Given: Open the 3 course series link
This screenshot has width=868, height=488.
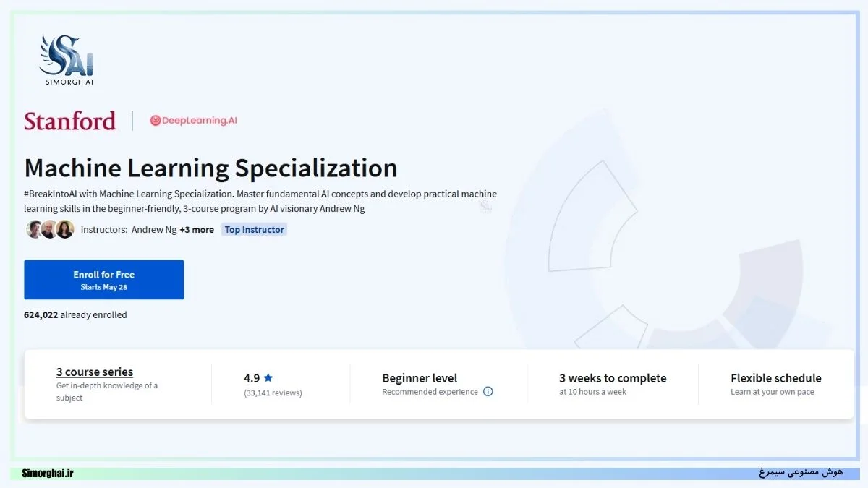Looking at the screenshot, I should click(95, 372).
